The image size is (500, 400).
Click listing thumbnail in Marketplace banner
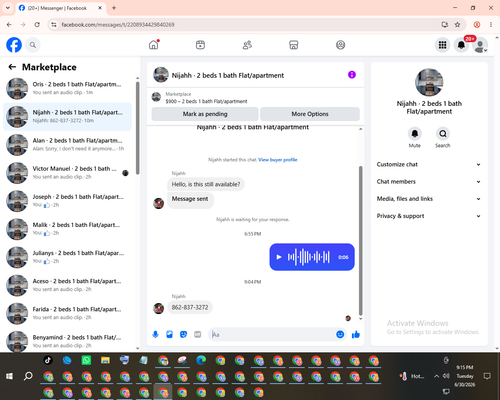(156, 97)
